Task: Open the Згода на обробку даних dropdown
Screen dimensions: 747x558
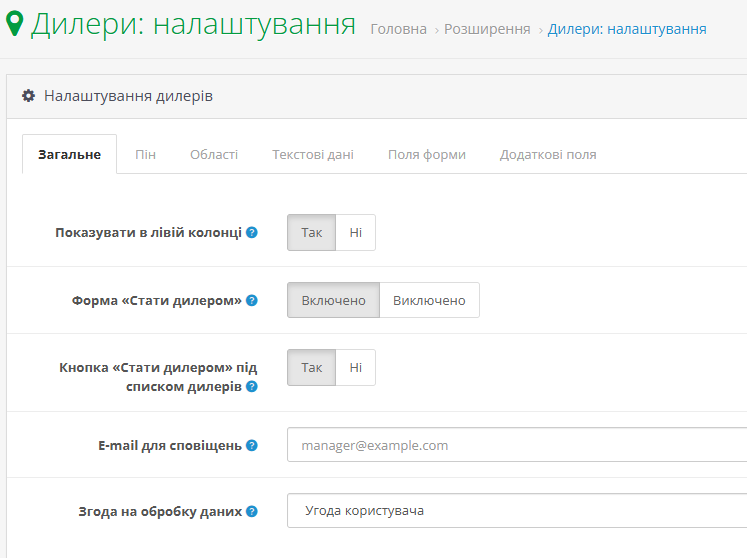Action: [x=517, y=511]
